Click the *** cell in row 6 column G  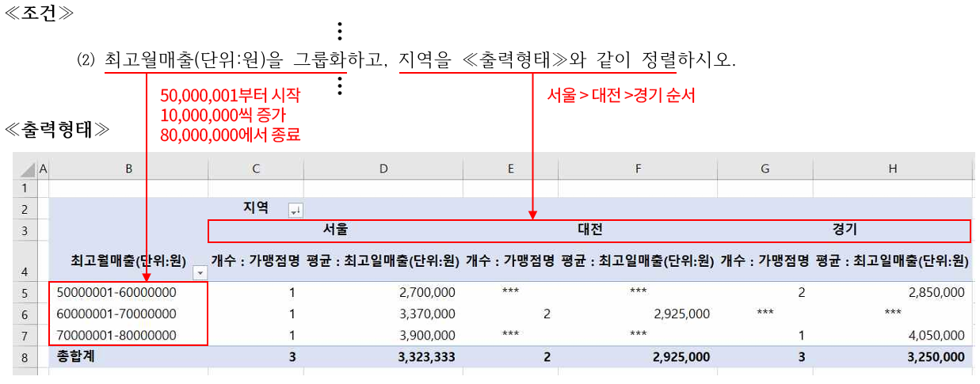click(765, 313)
